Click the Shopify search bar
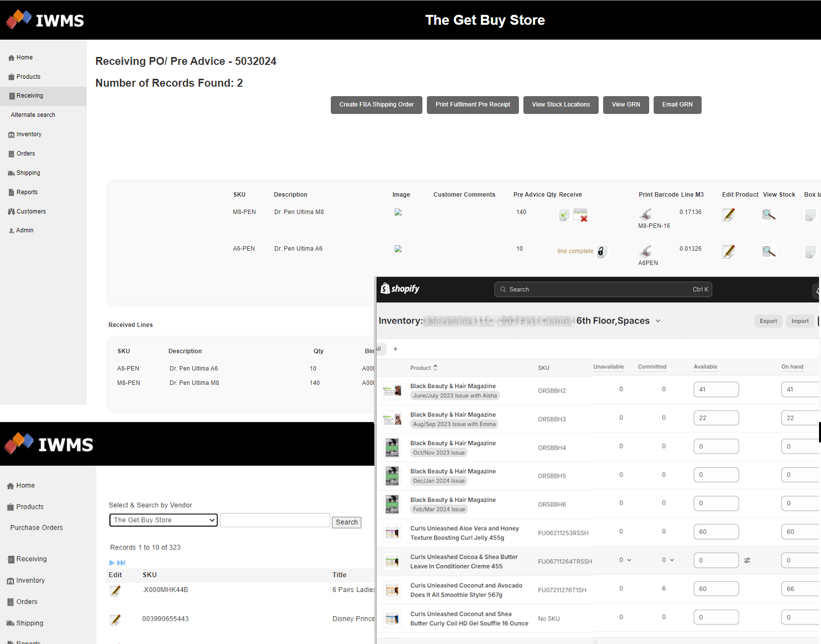Screen dimensions: 821x644 pyautogui.click(x=603, y=289)
